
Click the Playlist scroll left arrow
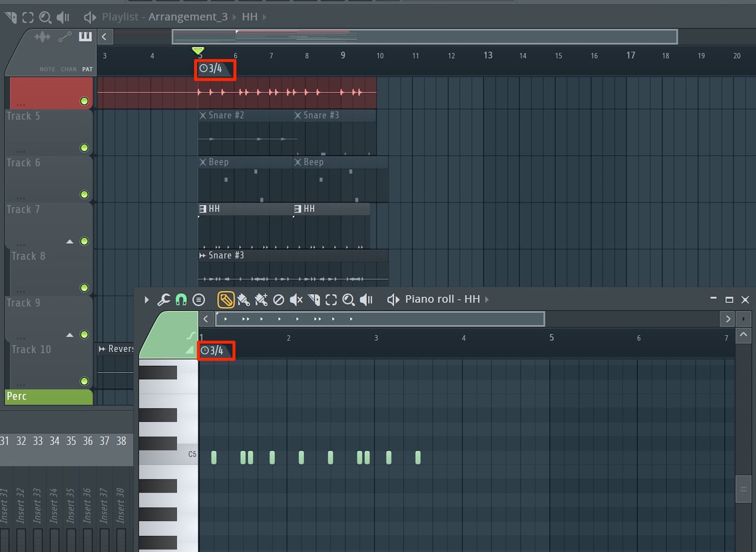tap(104, 37)
